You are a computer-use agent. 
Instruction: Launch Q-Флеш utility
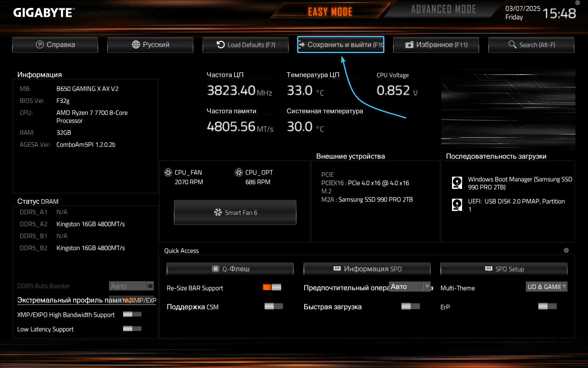(x=230, y=269)
